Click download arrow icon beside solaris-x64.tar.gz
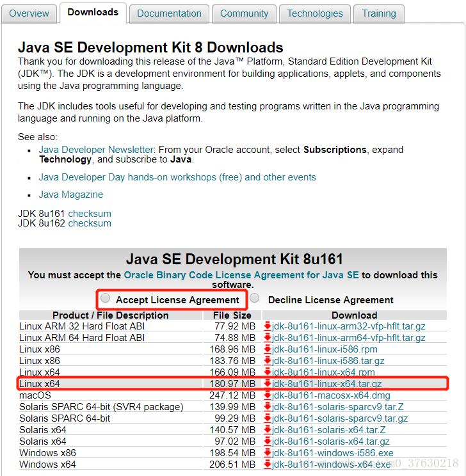The height and width of the screenshot is (476, 466). tap(268, 441)
